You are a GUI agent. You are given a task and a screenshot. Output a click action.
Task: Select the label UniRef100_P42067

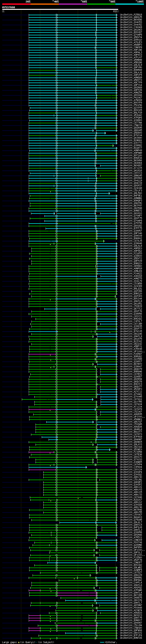click(x=131, y=98)
